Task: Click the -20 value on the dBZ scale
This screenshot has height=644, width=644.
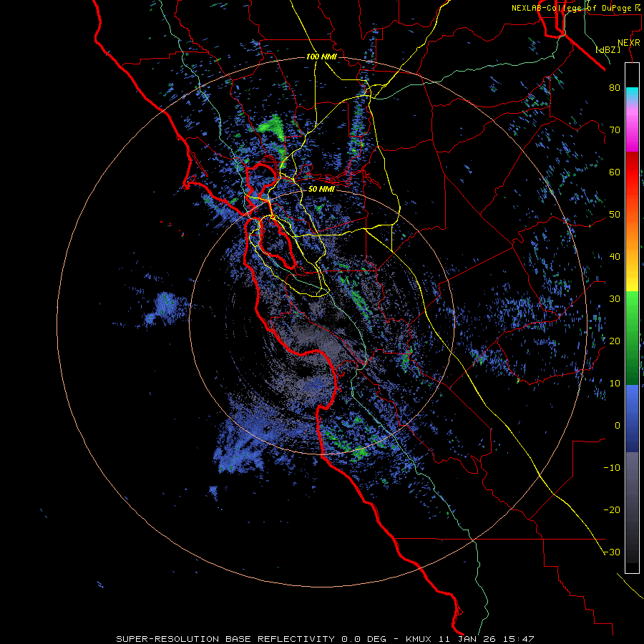Action: tap(612, 510)
